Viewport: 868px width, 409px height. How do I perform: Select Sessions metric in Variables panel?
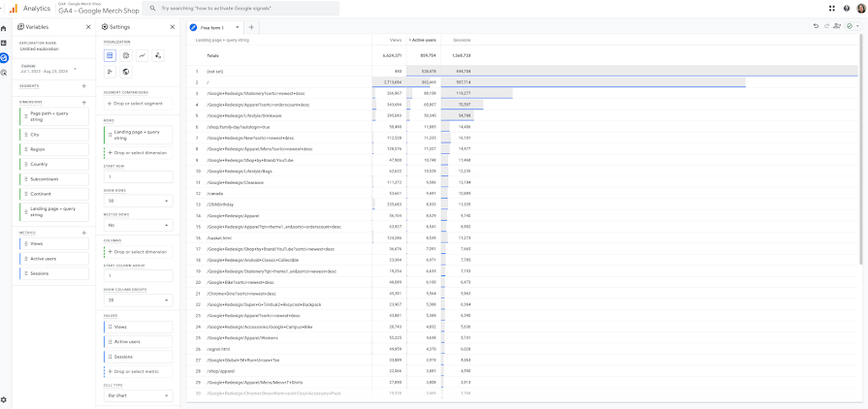click(53, 273)
